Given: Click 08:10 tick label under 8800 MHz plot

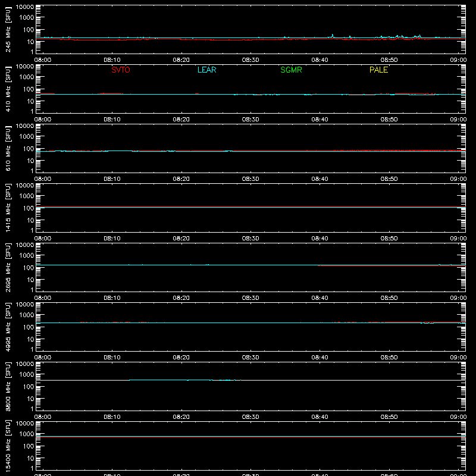Looking at the screenshot, I should coord(112,417).
